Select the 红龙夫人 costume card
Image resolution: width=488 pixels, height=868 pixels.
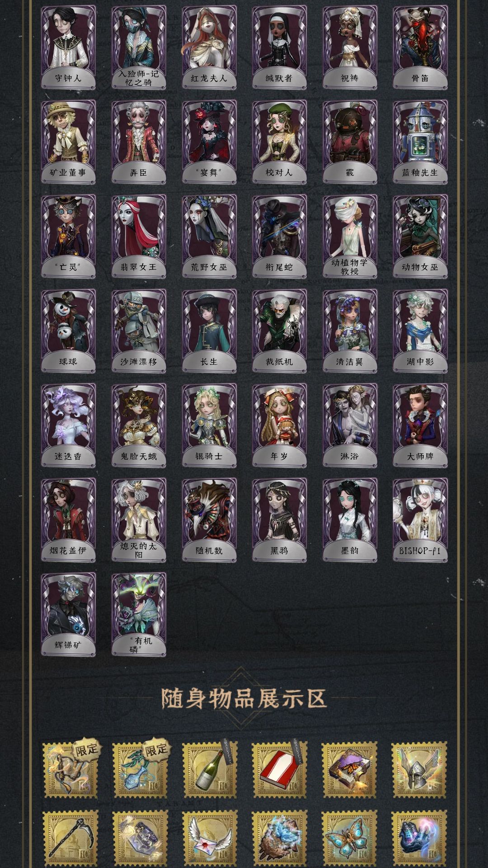coord(209,47)
